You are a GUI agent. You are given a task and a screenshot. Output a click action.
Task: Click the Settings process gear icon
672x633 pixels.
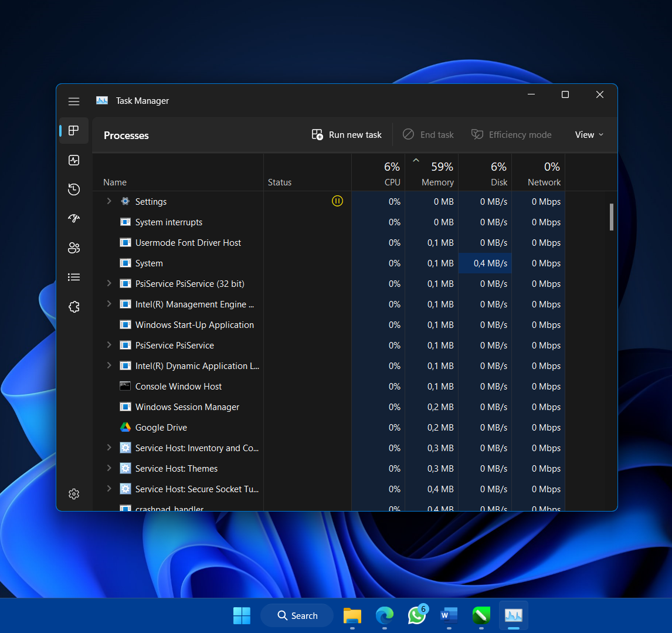[125, 201]
